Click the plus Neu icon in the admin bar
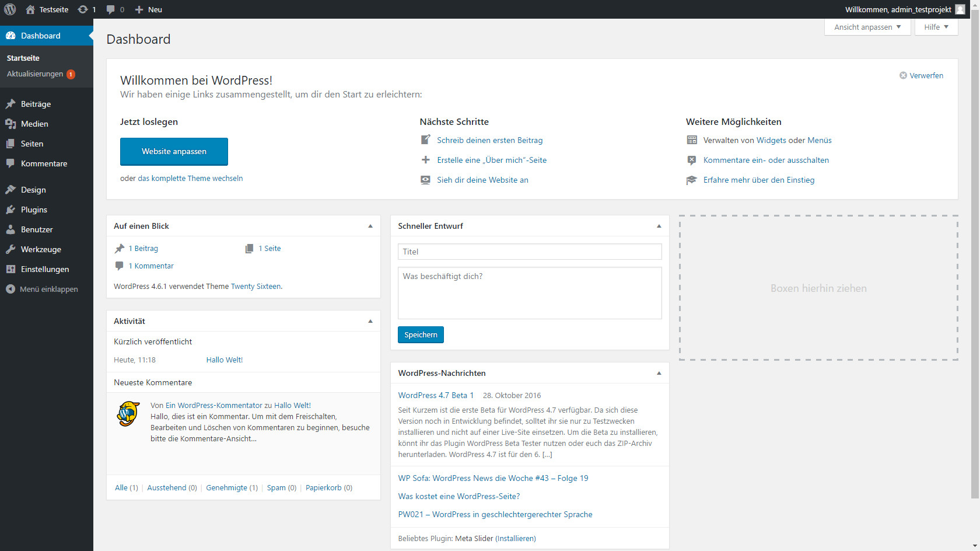The width and height of the screenshot is (980, 551). click(139, 9)
